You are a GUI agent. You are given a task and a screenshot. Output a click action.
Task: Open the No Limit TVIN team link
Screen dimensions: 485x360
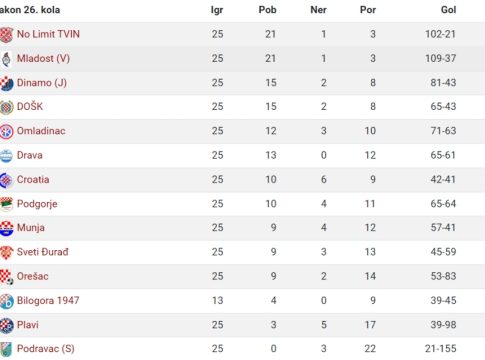[x=48, y=34]
